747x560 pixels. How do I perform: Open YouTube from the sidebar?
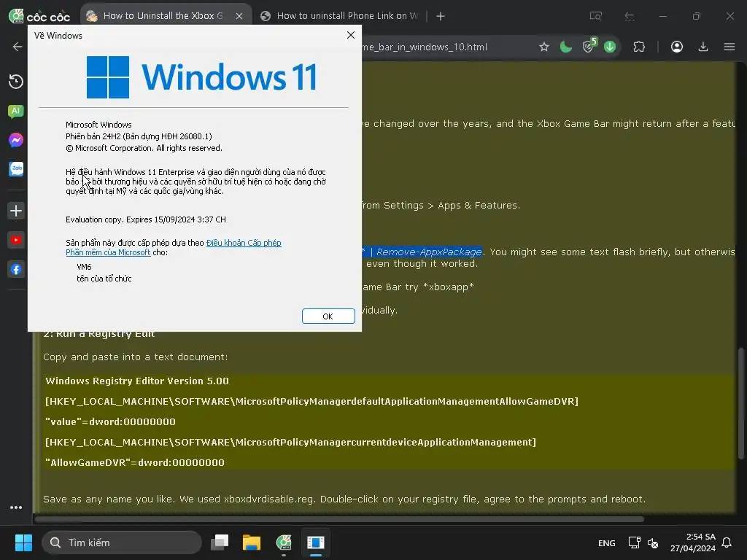point(16,240)
